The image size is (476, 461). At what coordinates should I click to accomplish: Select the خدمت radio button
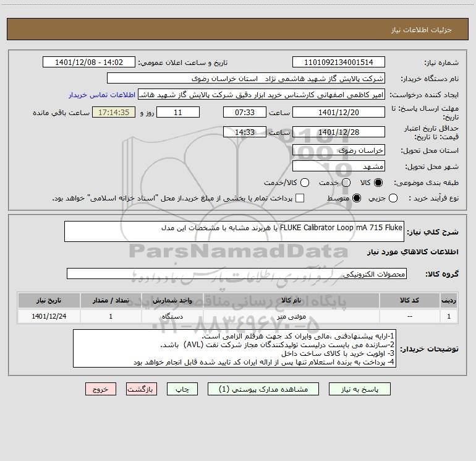click(x=346, y=183)
